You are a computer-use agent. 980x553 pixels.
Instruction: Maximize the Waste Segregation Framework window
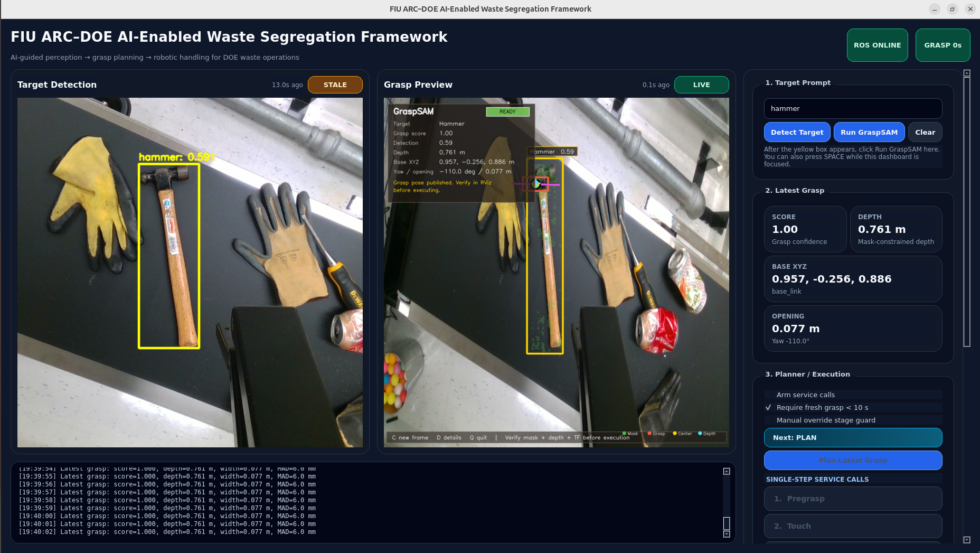pyautogui.click(x=953, y=9)
